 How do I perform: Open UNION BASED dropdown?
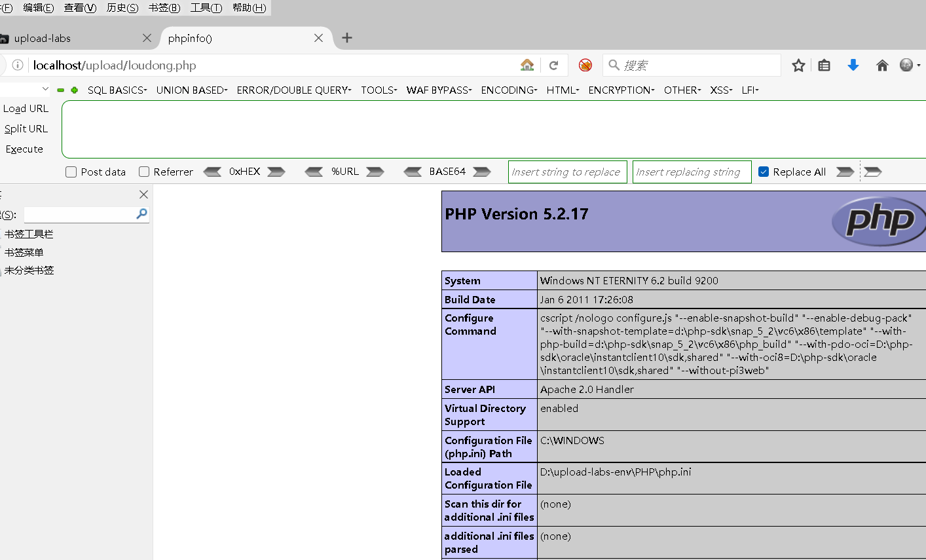tap(192, 90)
